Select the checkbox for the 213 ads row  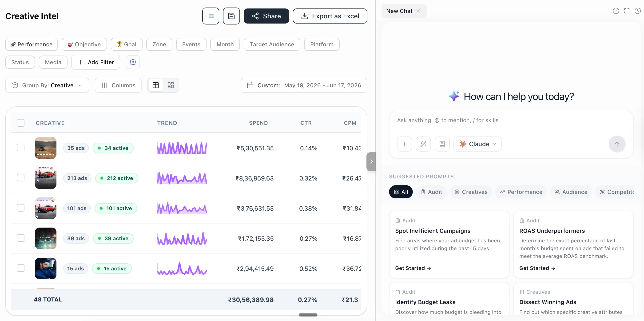(x=21, y=178)
